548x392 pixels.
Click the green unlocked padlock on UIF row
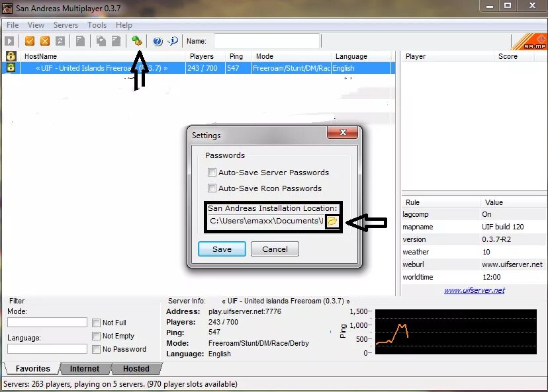coord(11,67)
